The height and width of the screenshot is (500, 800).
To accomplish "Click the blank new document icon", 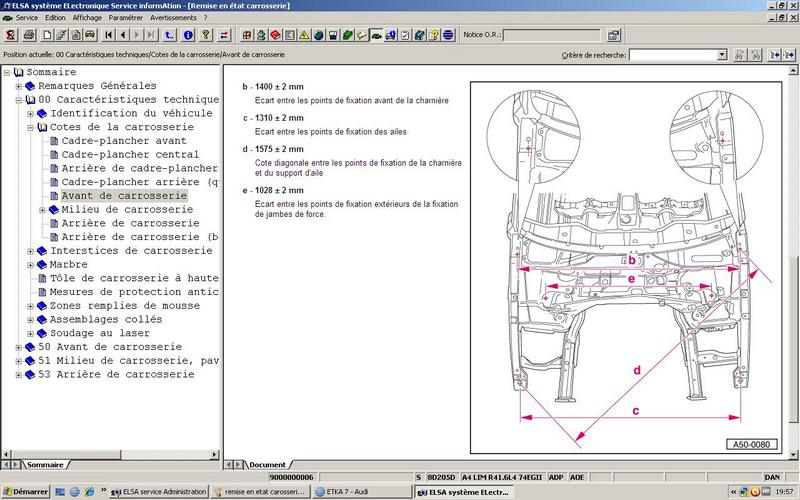I will pyautogui.click(x=47, y=35).
